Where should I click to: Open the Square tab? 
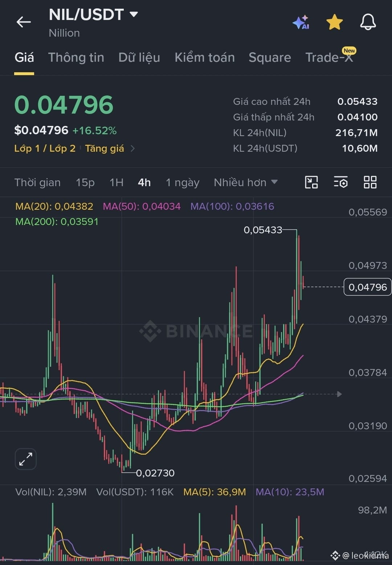pyautogui.click(x=270, y=57)
